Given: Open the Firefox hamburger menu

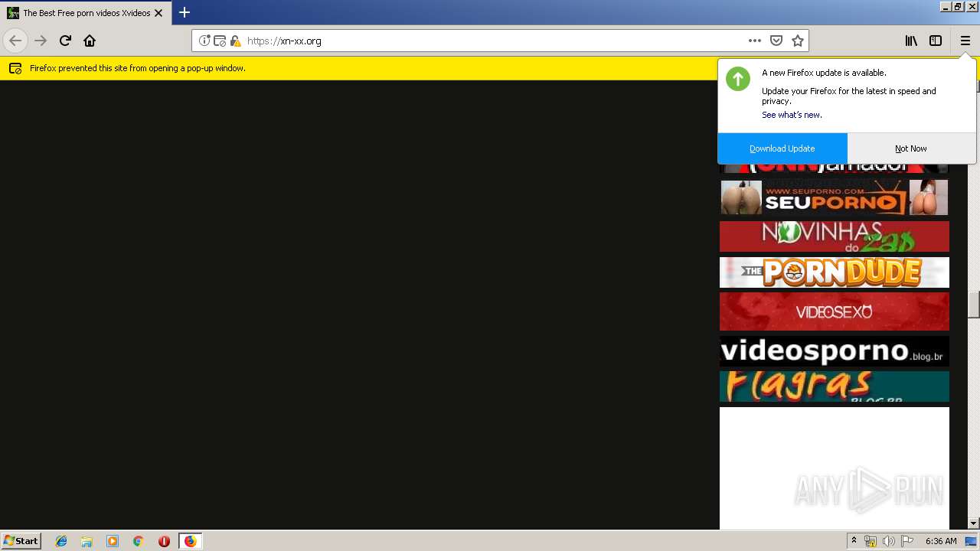Looking at the screenshot, I should [965, 41].
